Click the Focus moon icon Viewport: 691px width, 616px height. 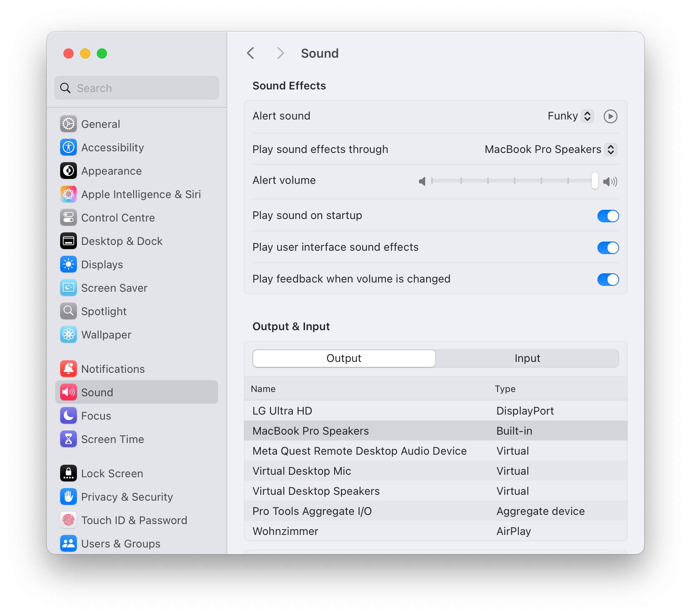pyautogui.click(x=68, y=415)
